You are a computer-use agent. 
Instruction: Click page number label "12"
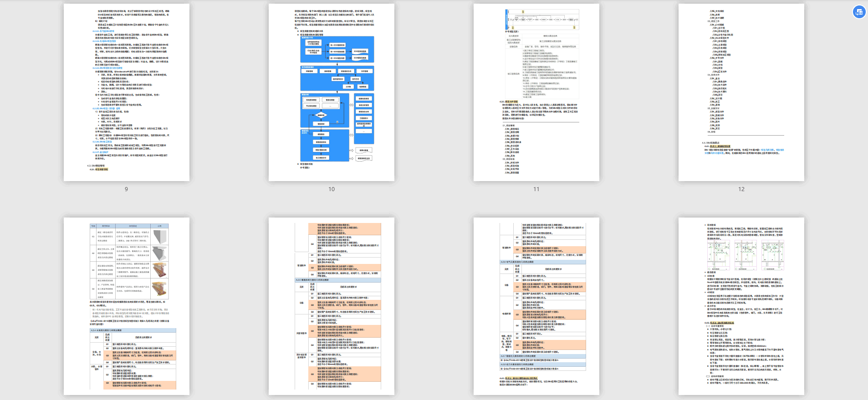pos(741,189)
